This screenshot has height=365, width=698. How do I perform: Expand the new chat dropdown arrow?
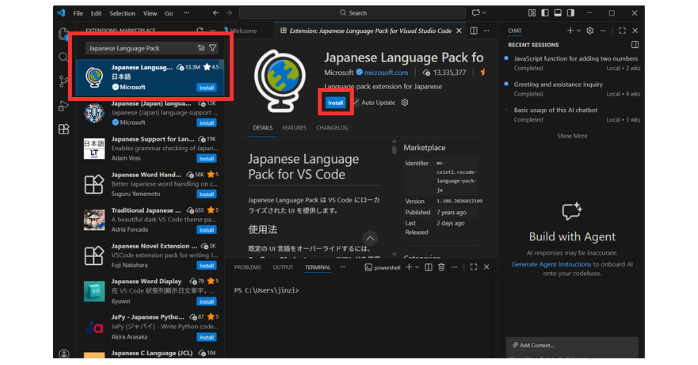pyautogui.click(x=579, y=31)
